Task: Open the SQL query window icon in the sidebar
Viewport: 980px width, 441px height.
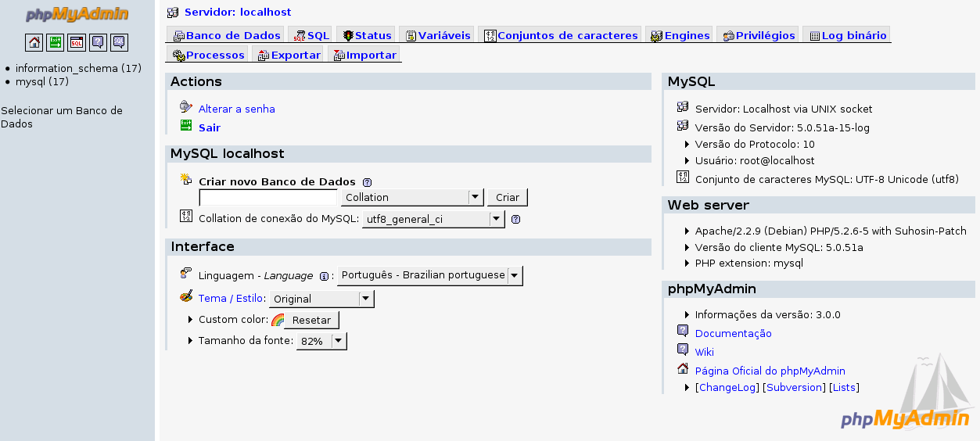Action: coord(77,42)
